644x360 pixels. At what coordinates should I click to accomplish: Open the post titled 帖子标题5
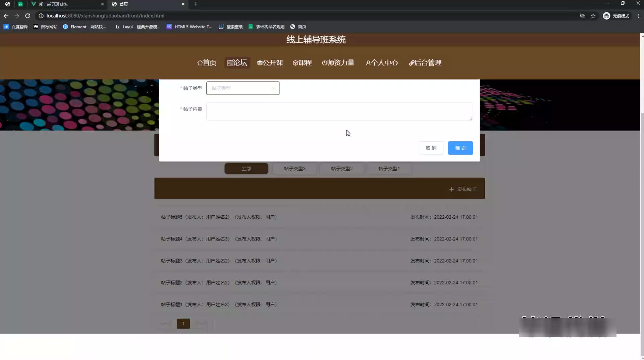point(319,217)
